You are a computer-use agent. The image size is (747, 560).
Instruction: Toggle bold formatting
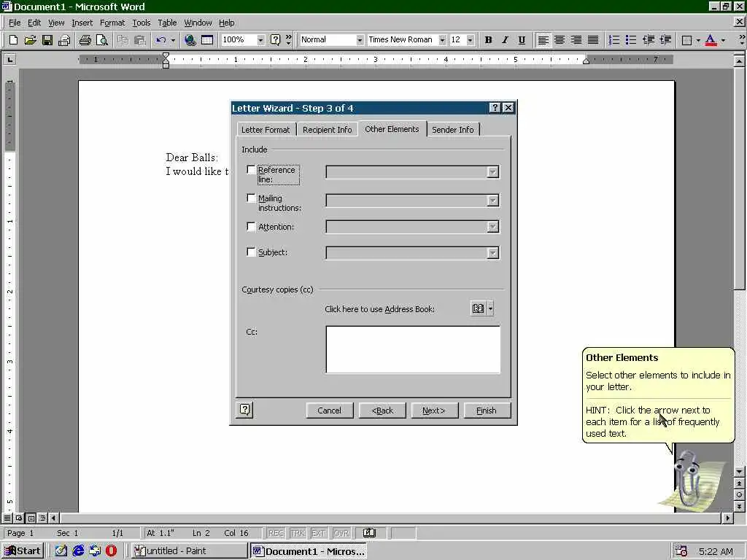click(x=488, y=40)
